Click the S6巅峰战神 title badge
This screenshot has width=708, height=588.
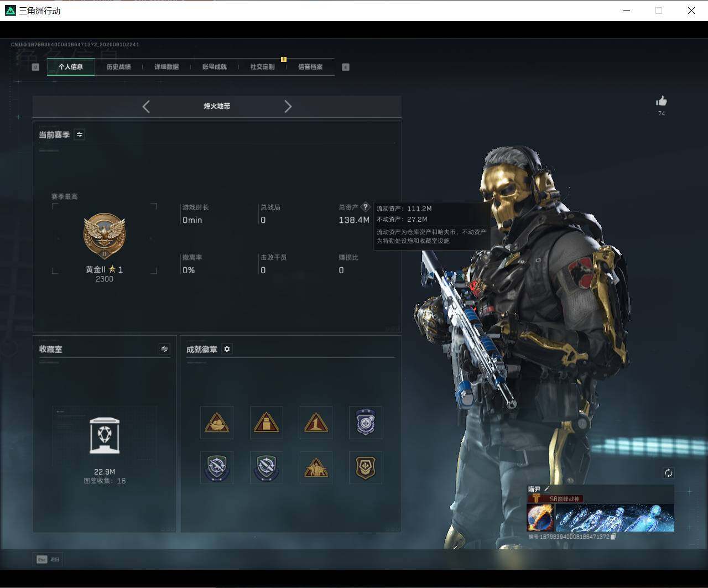pyautogui.click(x=555, y=499)
